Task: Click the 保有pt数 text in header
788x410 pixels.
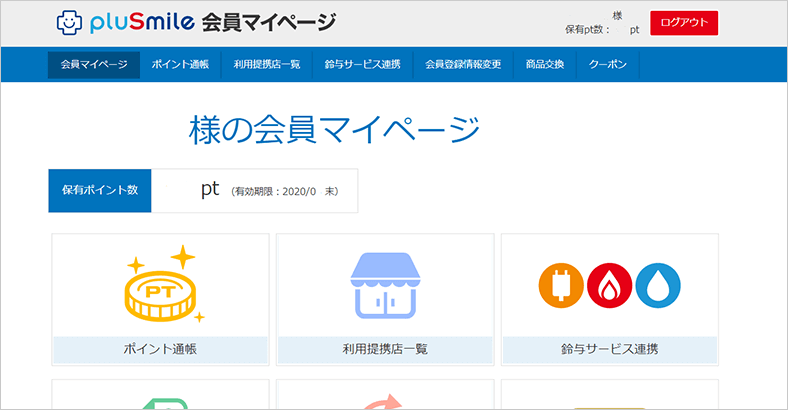Action: (x=586, y=30)
